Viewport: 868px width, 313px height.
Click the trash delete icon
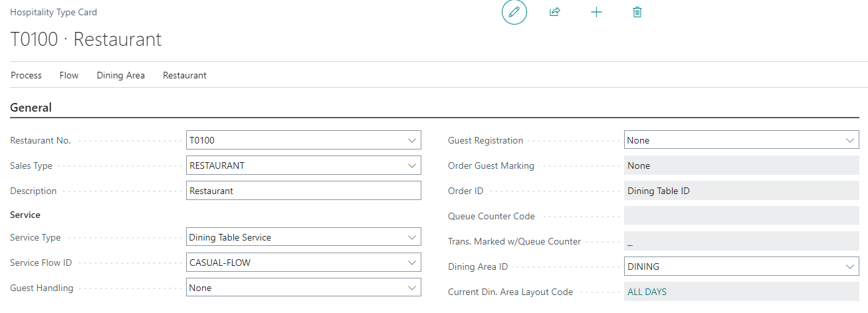coord(637,12)
